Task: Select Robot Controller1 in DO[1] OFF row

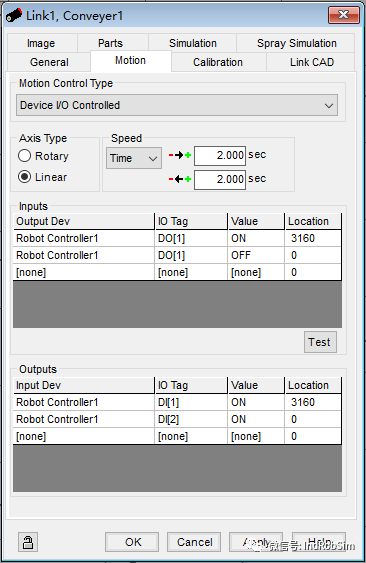Action: pos(84,255)
